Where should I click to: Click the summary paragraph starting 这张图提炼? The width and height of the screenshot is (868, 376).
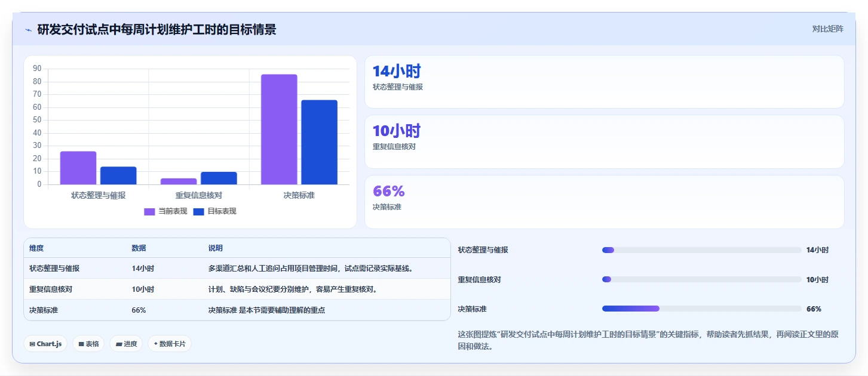pyautogui.click(x=648, y=340)
